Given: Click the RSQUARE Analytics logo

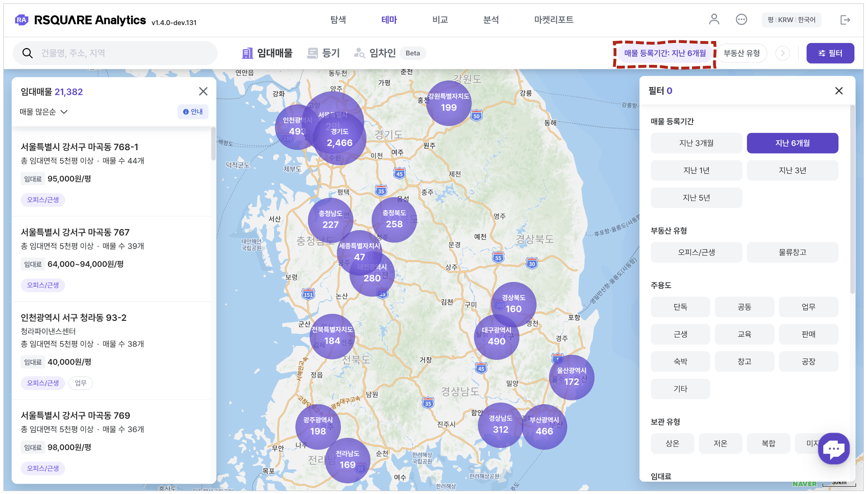Looking at the screenshot, I should pos(80,20).
